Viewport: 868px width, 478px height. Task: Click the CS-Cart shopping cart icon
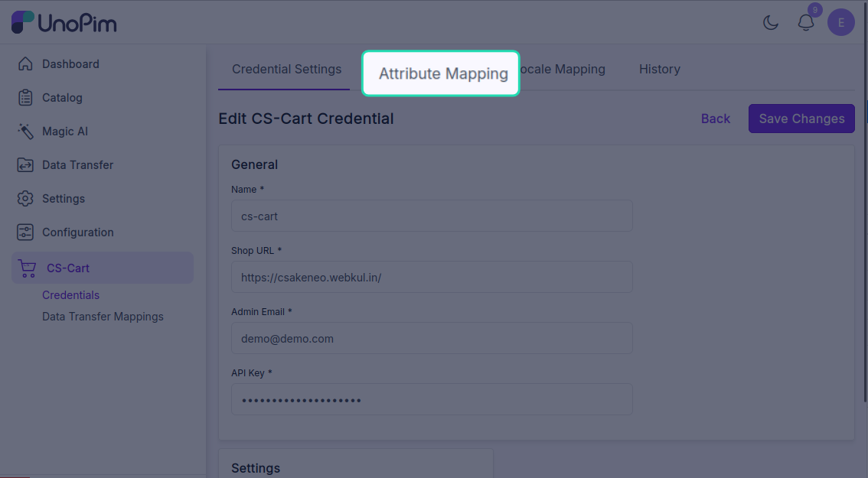click(27, 268)
